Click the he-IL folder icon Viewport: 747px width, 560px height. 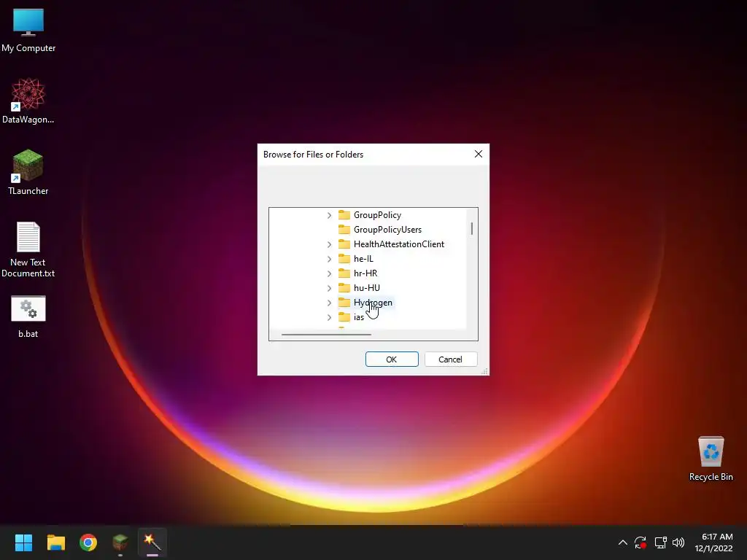point(344,259)
